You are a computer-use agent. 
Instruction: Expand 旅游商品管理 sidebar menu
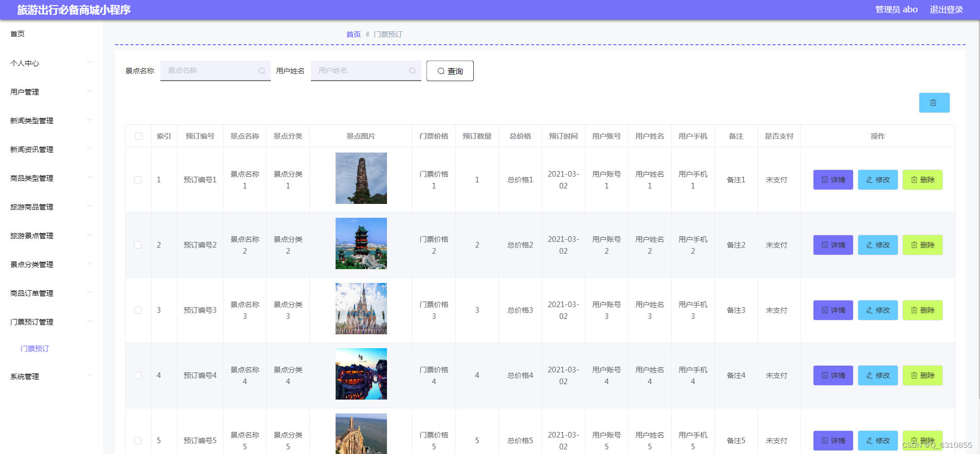tap(51, 207)
